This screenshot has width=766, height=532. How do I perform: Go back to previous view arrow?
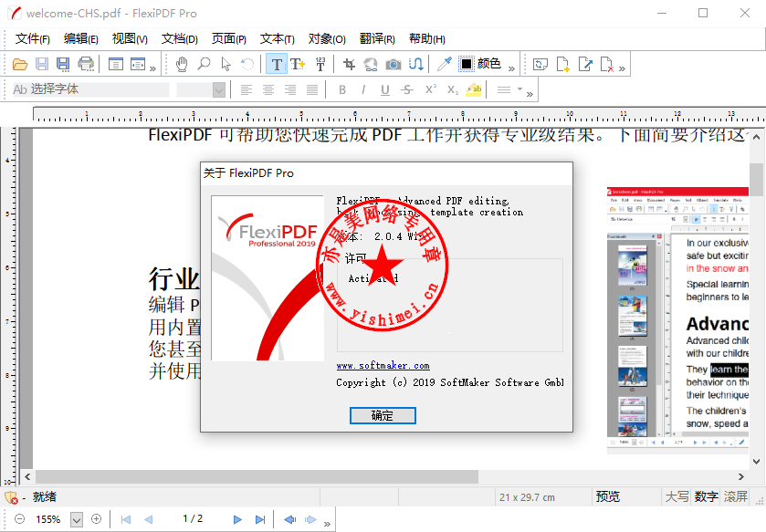coord(289,519)
